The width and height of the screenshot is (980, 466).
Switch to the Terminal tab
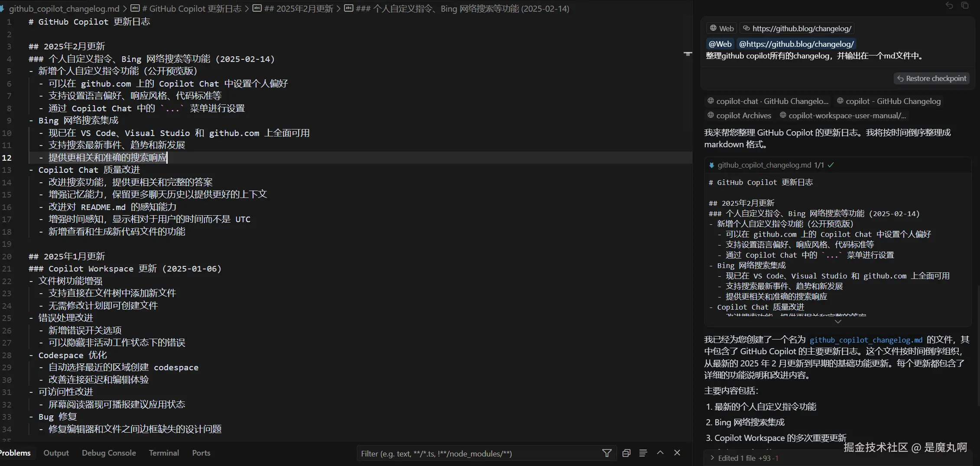point(164,453)
